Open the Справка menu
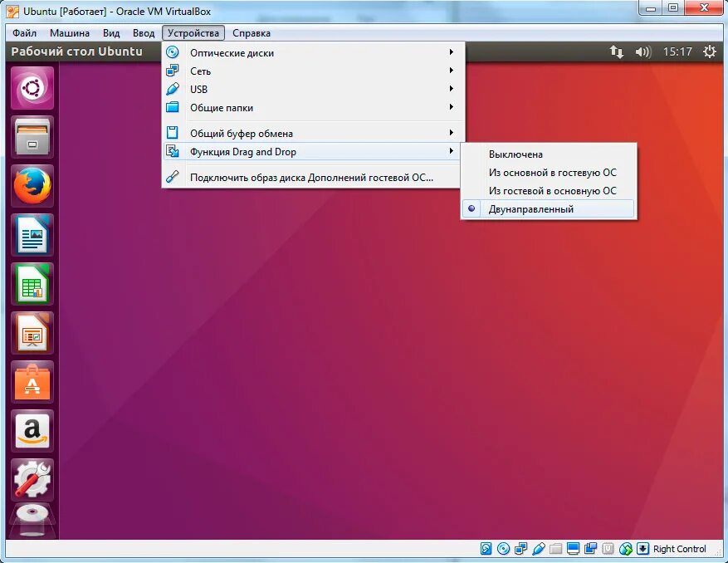 click(252, 33)
